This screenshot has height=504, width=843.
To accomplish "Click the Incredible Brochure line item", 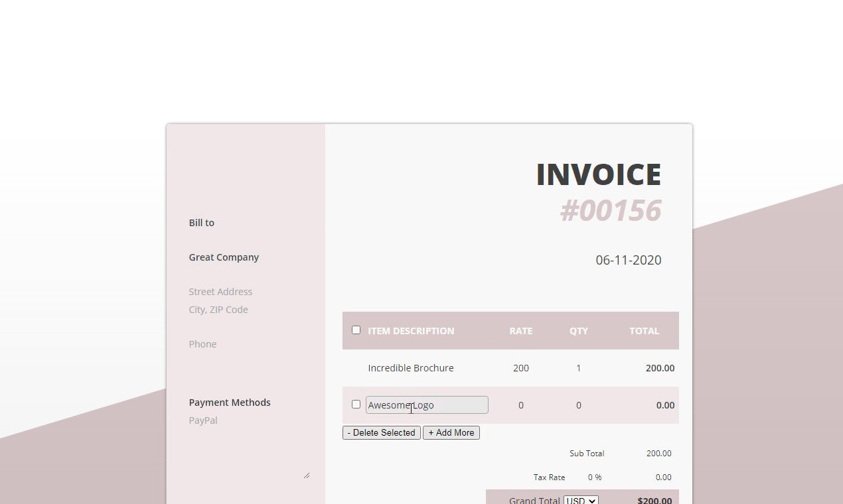I will click(x=411, y=367).
